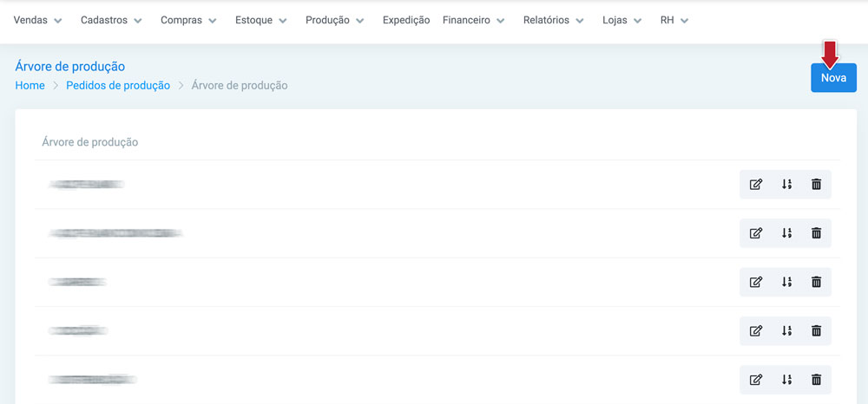Click the blue Nova button
This screenshot has width=868, height=404.
tap(833, 78)
